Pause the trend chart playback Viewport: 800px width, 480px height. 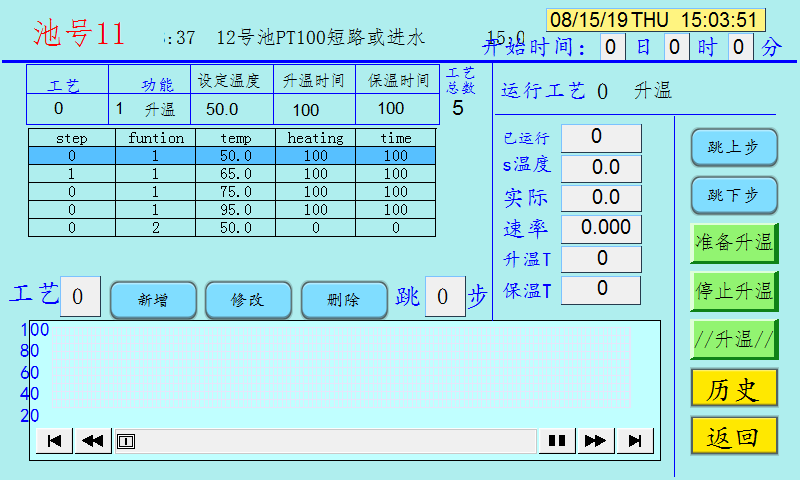pyautogui.click(x=556, y=441)
